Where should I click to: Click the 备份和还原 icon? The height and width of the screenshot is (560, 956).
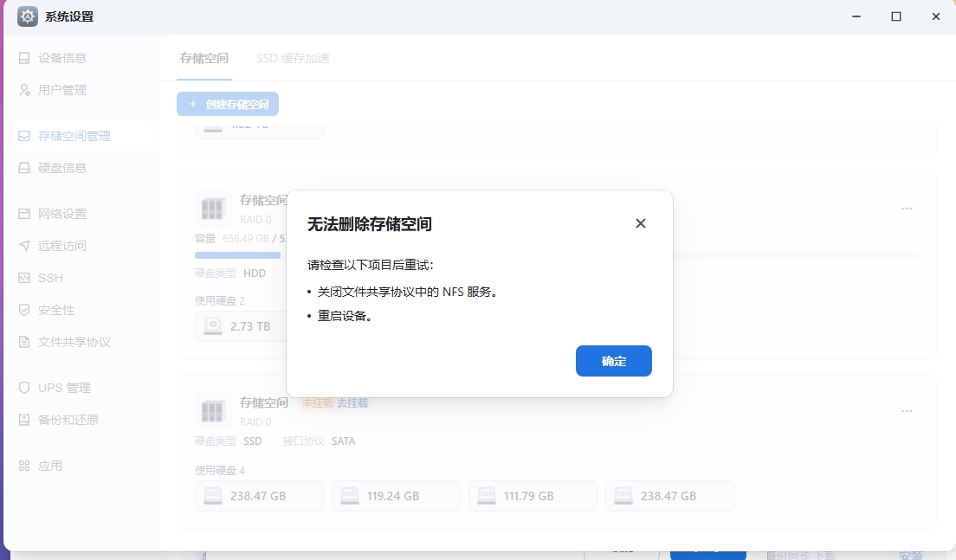24,420
